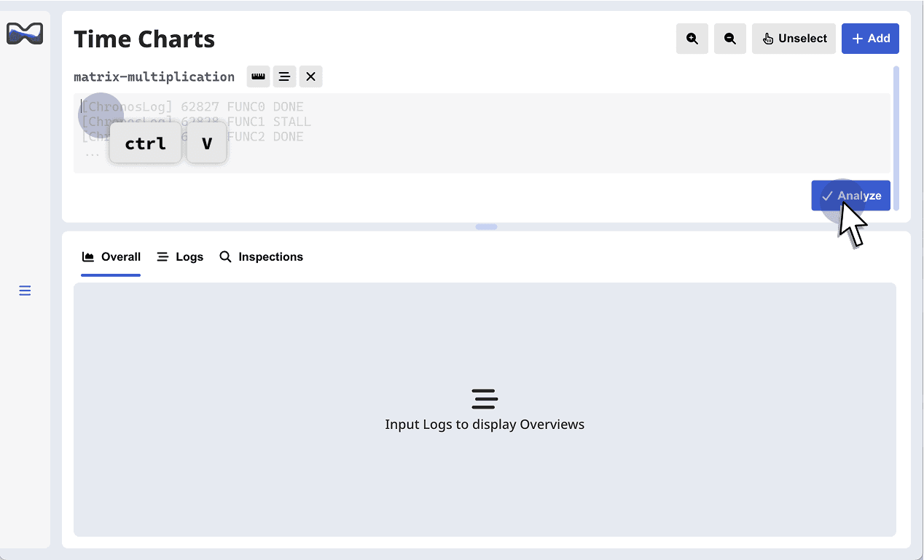924x560 pixels.
Task: Click the zoom in magnifier icon
Action: pos(692,39)
